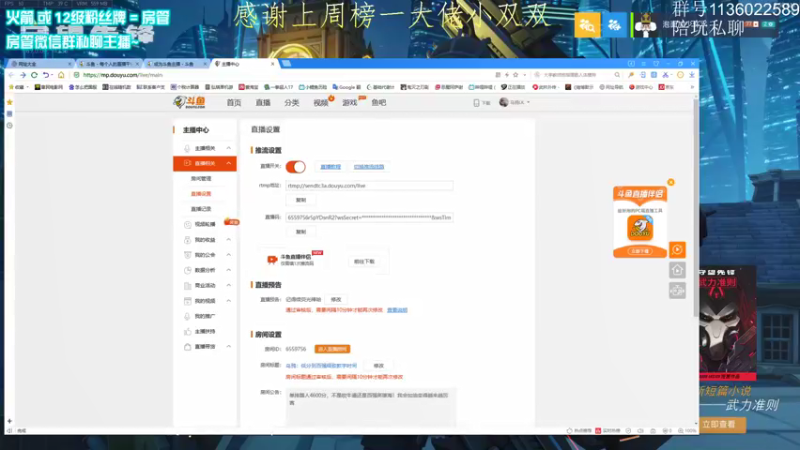The width and height of the screenshot is (800, 450).
Task: Switch to the third browser tab
Action: [x=177, y=64]
